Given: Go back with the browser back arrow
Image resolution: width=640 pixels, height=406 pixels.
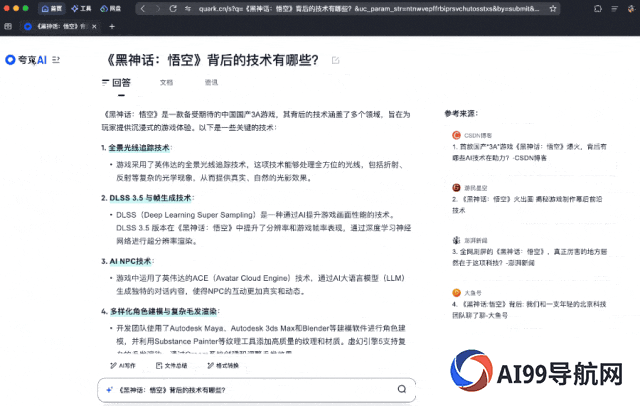Looking at the screenshot, I should coord(142,9).
